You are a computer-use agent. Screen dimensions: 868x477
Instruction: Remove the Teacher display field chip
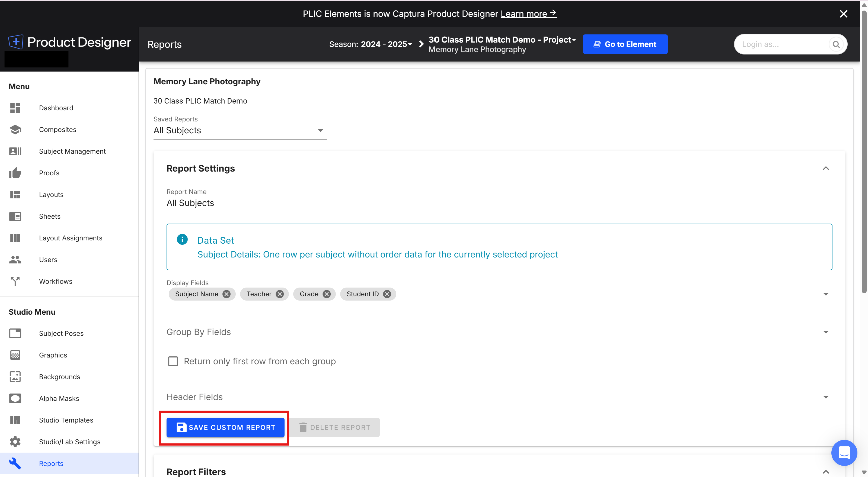(280, 294)
